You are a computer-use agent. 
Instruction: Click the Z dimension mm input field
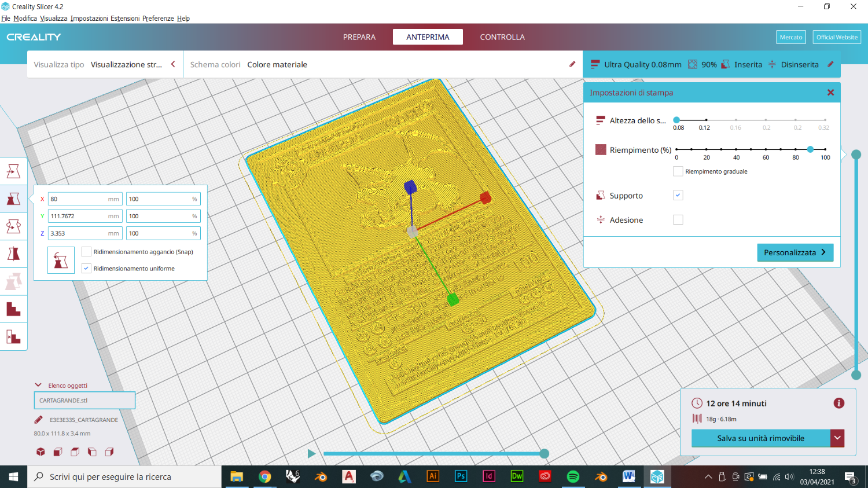[85, 233]
